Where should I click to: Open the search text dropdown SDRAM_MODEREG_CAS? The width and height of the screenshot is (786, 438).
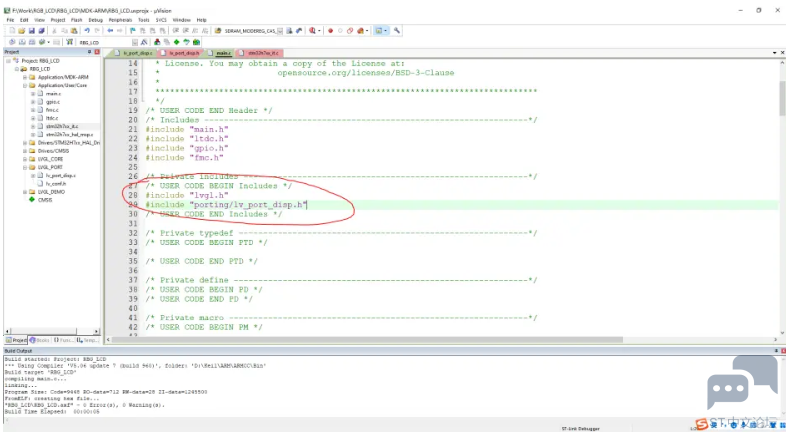(280, 31)
